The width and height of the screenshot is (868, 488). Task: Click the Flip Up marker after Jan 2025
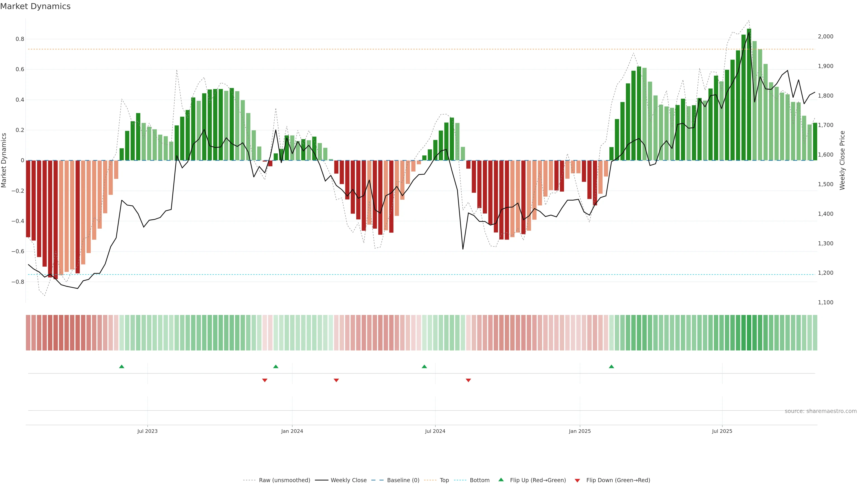[611, 366]
